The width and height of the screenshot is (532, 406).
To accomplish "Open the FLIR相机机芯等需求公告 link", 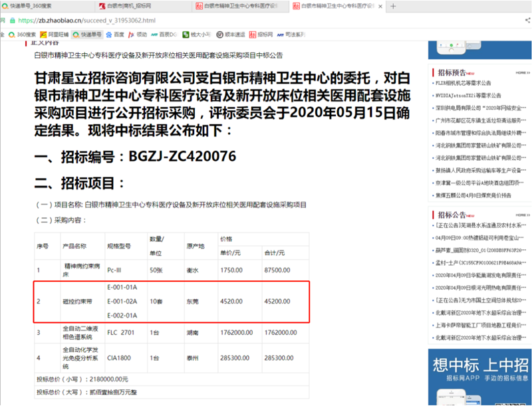I will pyautogui.click(x=464, y=84).
